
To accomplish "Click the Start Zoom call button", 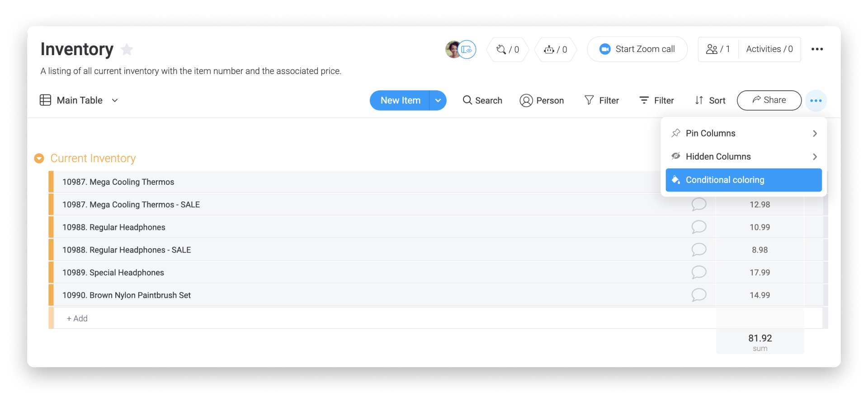I will click(x=637, y=49).
